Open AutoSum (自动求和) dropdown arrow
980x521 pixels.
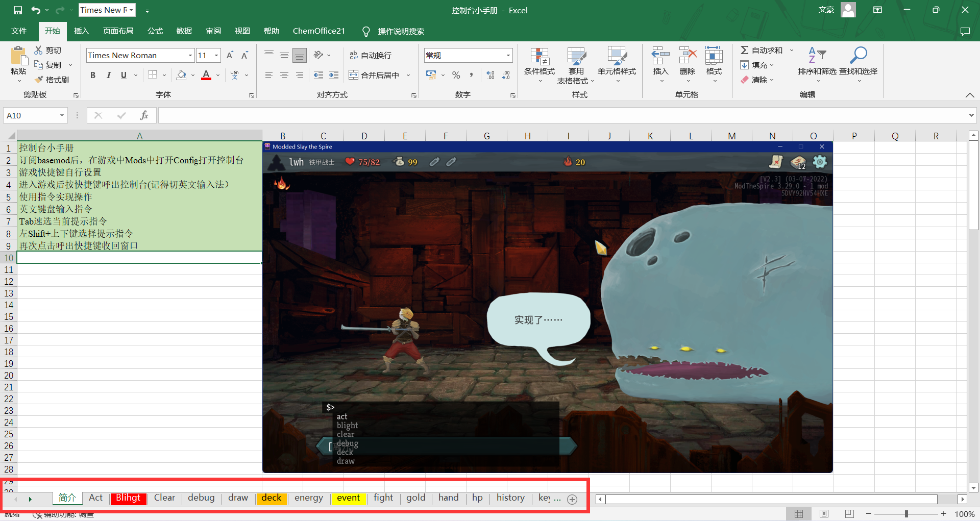(792, 50)
